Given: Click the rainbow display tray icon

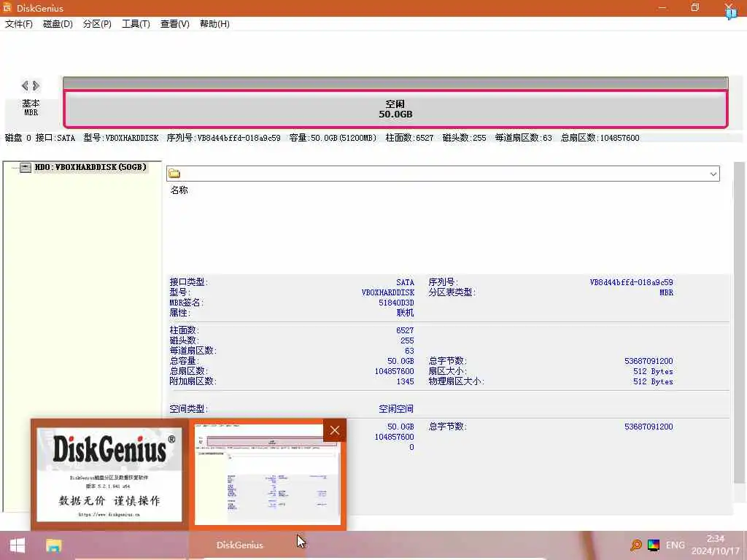Looking at the screenshot, I should pos(654,545).
